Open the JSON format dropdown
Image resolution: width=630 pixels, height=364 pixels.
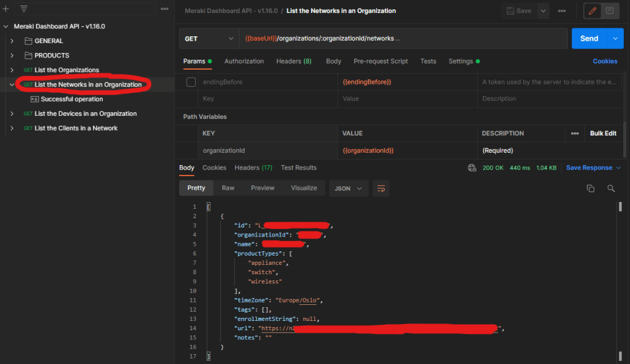(349, 188)
